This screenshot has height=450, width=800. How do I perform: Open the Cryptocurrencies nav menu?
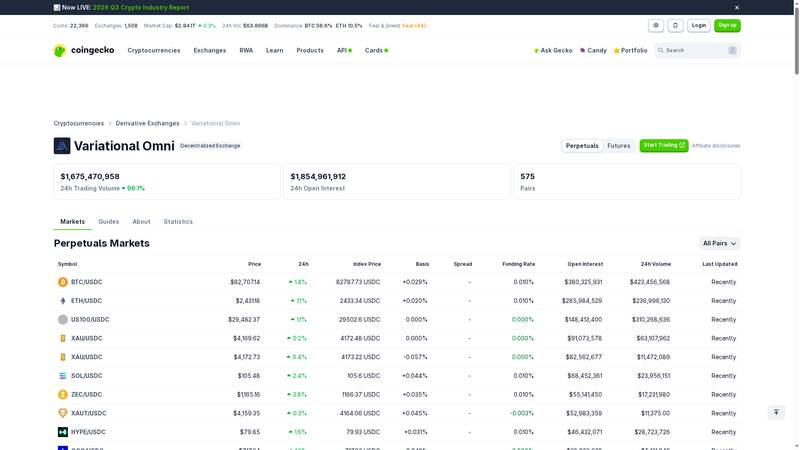coord(154,51)
